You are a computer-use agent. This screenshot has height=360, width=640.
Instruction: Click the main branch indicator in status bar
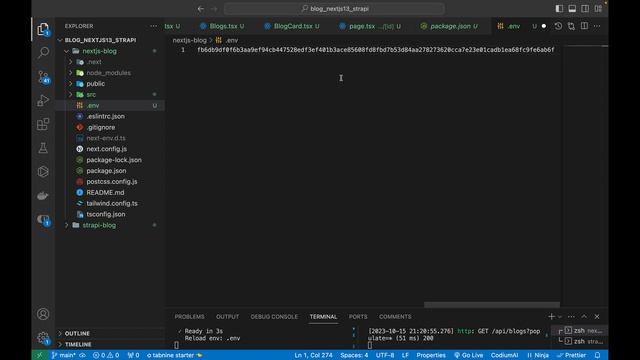click(x=64, y=355)
